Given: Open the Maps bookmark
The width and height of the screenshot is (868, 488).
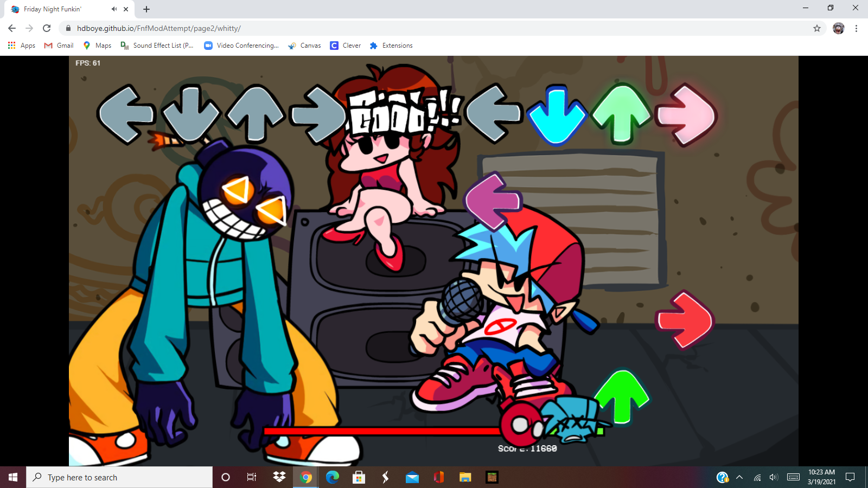Looking at the screenshot, I should (x=97, y=46).
